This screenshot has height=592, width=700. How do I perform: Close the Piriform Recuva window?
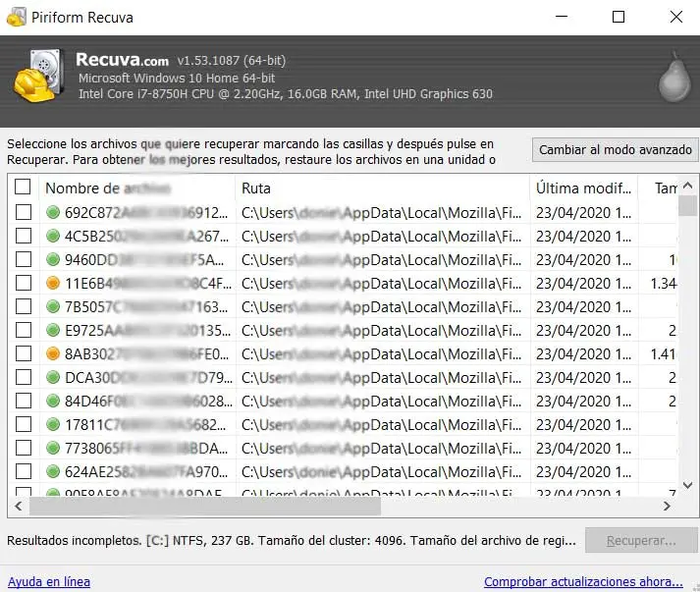[x=676, y=17]
